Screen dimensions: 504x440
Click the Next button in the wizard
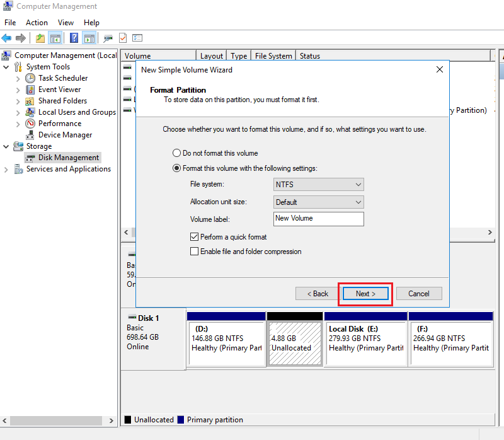pos(365,293)
